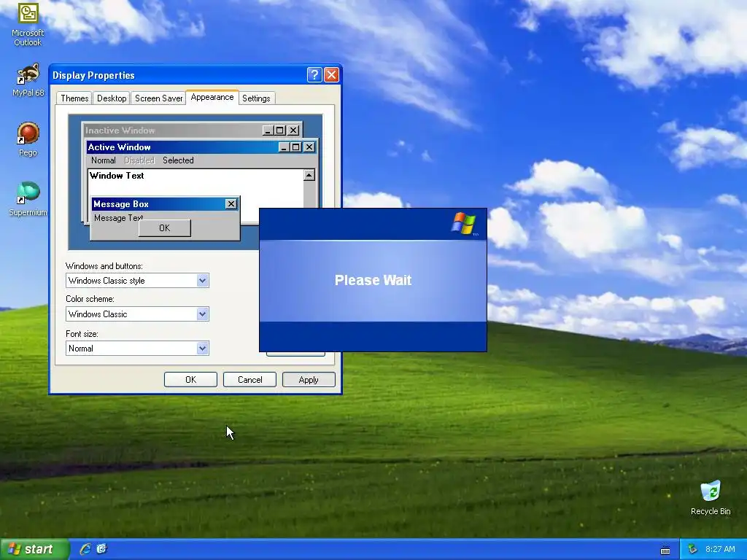This screenshot has width=747, height=560.
Task: Launch Outlook Express from Quick Launch
Action: click(101, 549)
